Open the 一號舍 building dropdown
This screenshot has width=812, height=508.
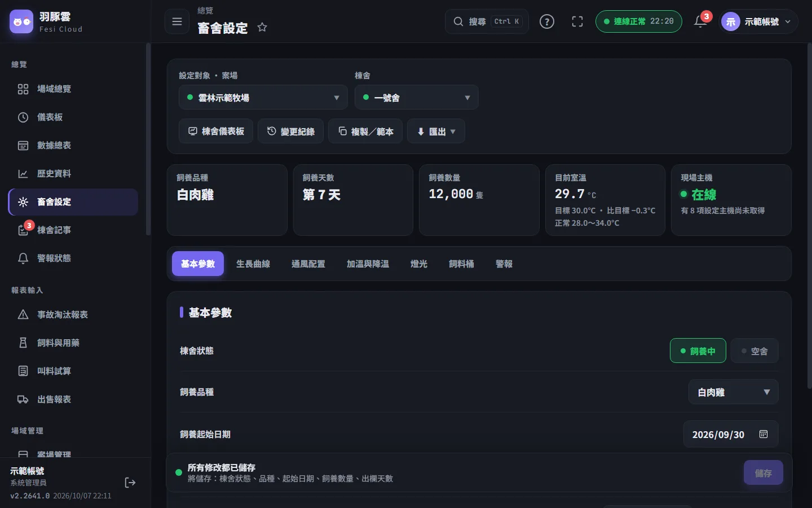[x=417, y=98]
